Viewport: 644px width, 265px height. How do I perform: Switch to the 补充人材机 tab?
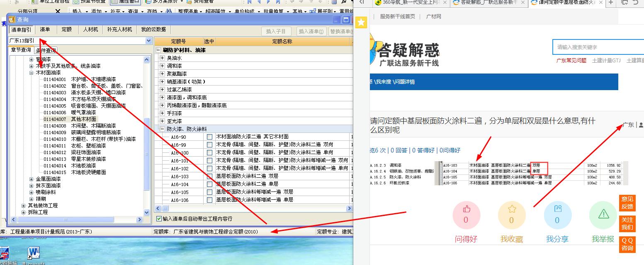[119, 29]
